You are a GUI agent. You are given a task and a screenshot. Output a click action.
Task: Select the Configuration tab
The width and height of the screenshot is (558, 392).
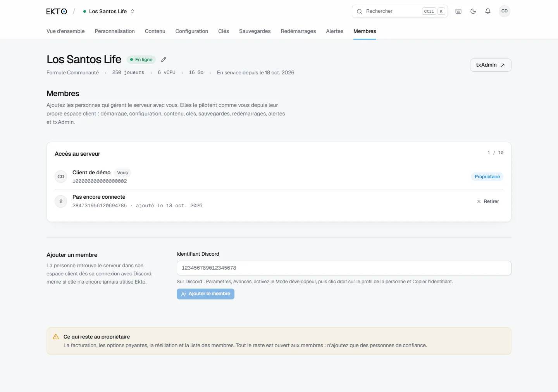pos(192,31)
